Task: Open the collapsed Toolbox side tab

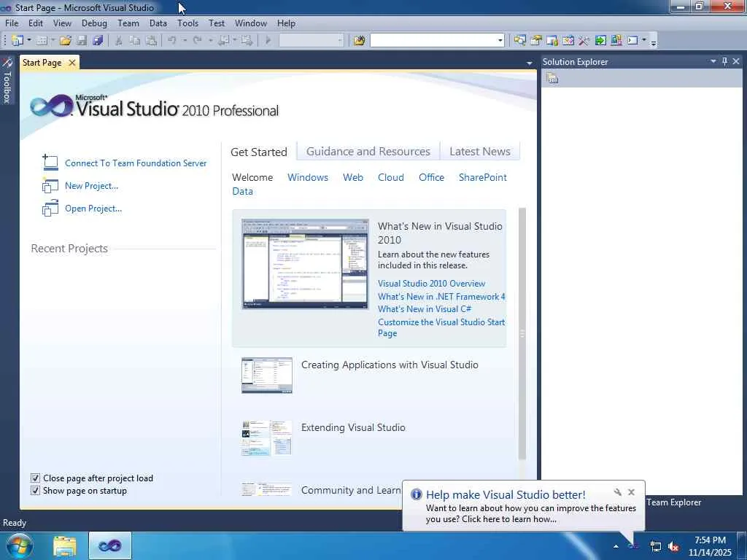Action: (7, 81)
